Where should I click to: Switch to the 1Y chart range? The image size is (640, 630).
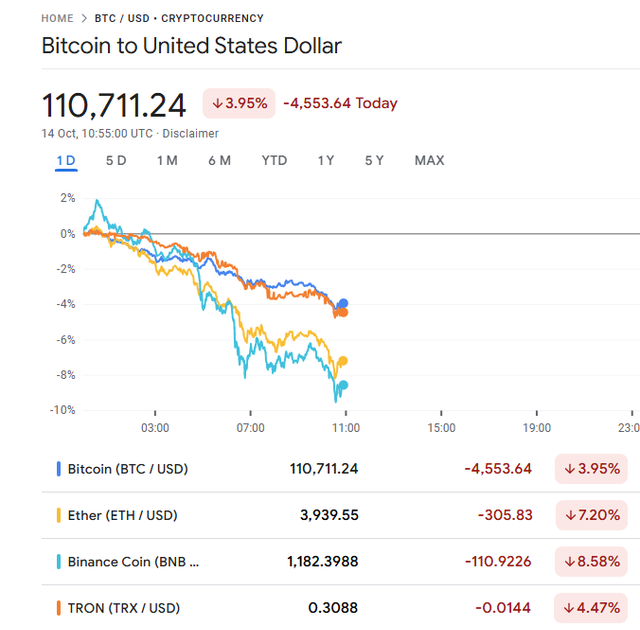point(326,160)
